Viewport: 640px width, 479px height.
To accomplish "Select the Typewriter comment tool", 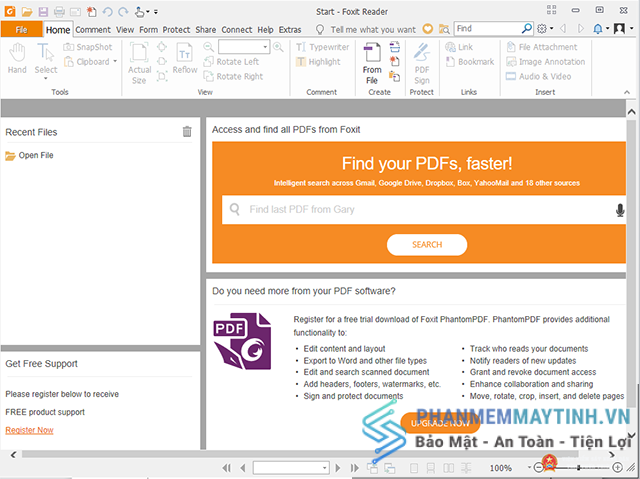I will click(x=322, y=47).
